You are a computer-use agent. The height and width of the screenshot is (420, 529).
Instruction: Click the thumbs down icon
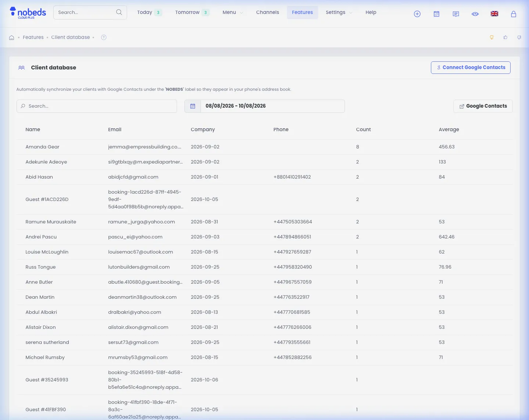point(519,37)
